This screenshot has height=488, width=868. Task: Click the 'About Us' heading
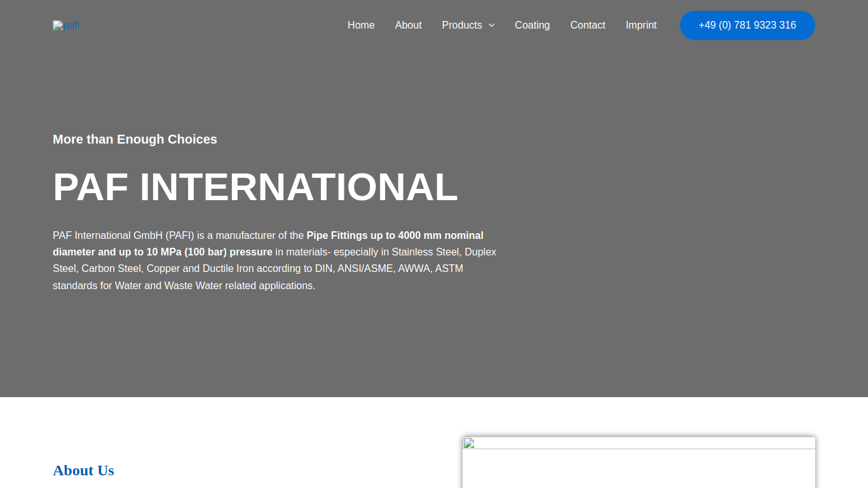click(x=83, y=470)
